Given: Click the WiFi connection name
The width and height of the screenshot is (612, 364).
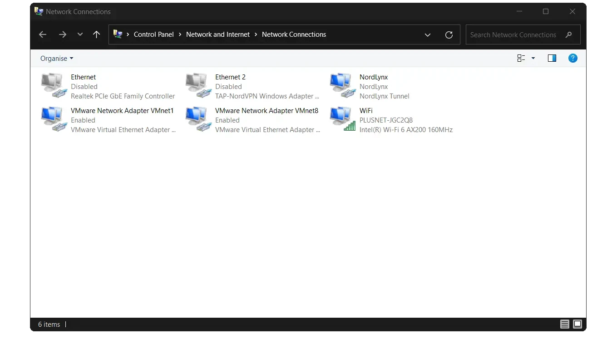Looking at the screenshot, I should tap(366, 111).
